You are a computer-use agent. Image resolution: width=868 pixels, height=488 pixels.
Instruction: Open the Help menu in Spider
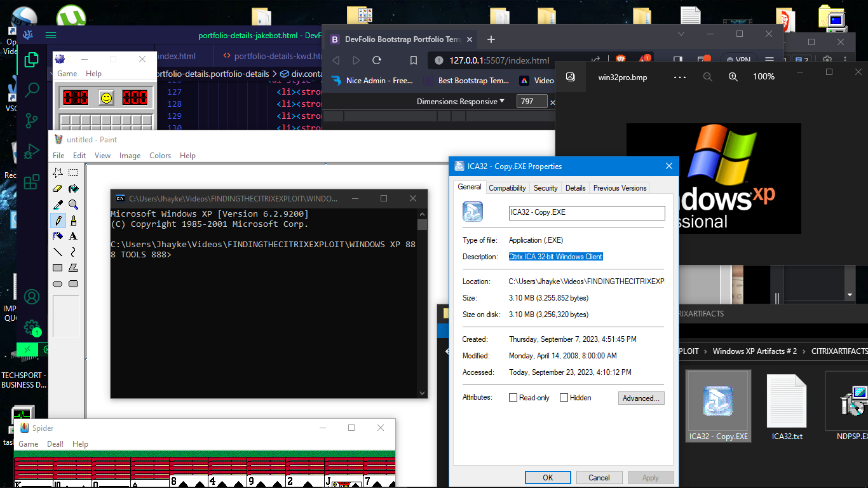coord(80,444)
